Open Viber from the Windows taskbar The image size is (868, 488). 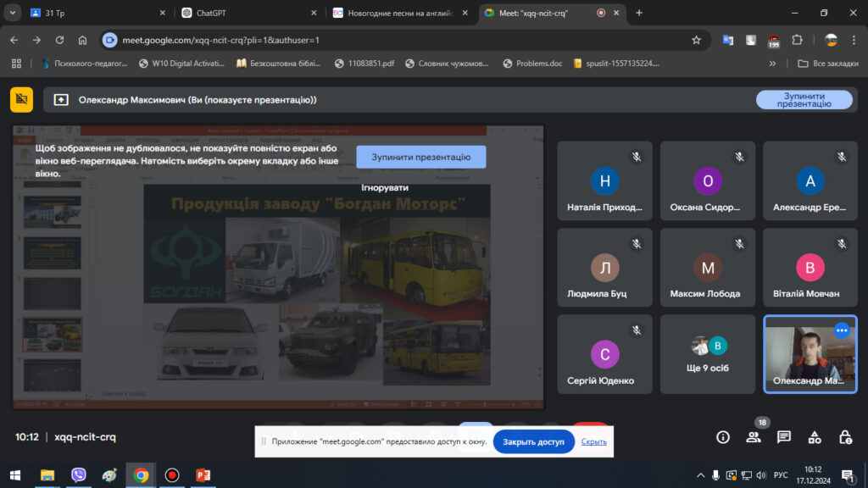(79, 475)
